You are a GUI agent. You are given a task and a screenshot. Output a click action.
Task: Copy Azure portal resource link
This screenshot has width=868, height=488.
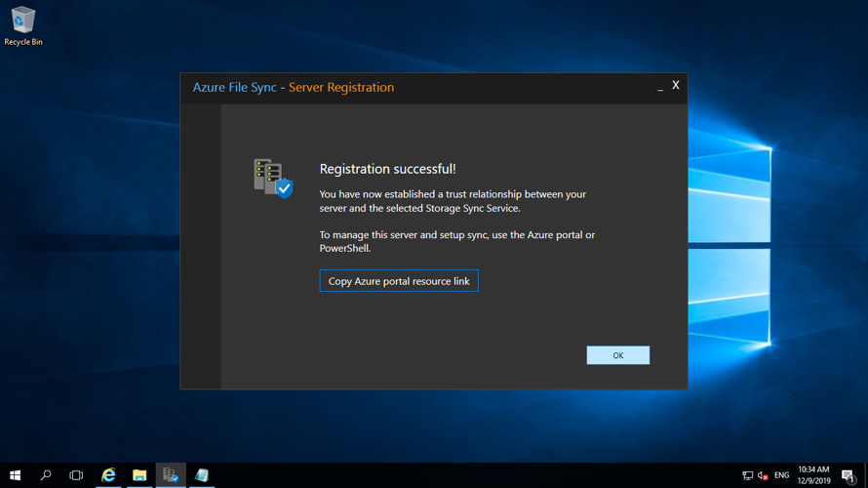pos(399,281)
